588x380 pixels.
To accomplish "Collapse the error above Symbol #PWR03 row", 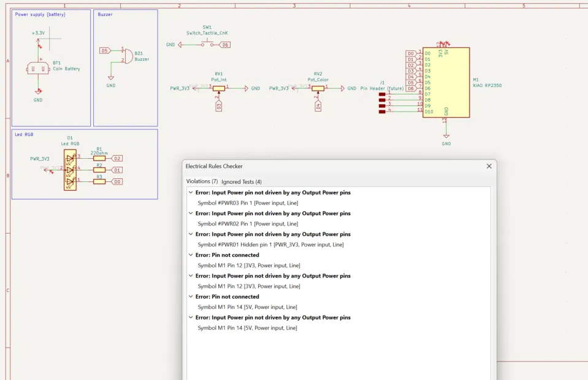I will click(191, 192).
